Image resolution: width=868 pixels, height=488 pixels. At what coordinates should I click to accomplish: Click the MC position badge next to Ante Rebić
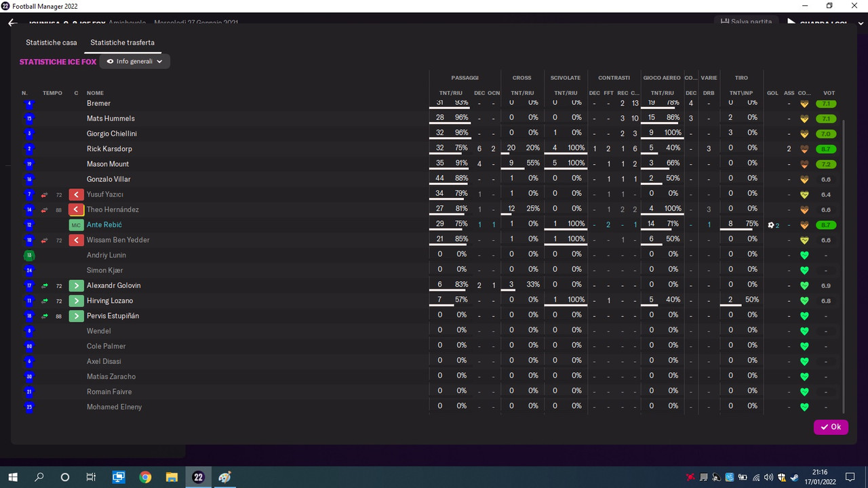(76, 225)
